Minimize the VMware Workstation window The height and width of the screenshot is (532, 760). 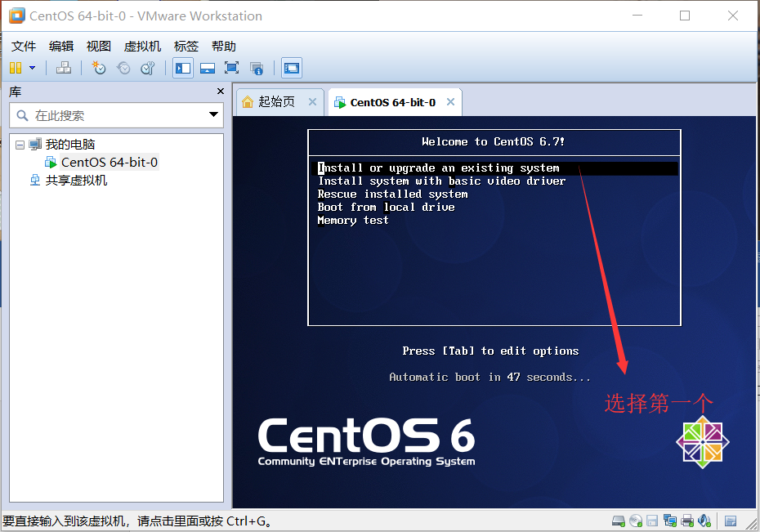click(x=637, y=16)
